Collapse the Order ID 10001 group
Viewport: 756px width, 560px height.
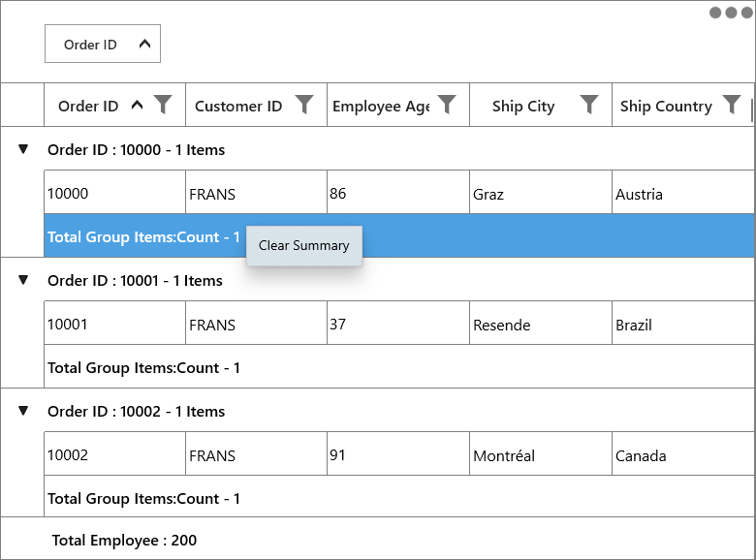pyautogui.click(x=23, y=280)
